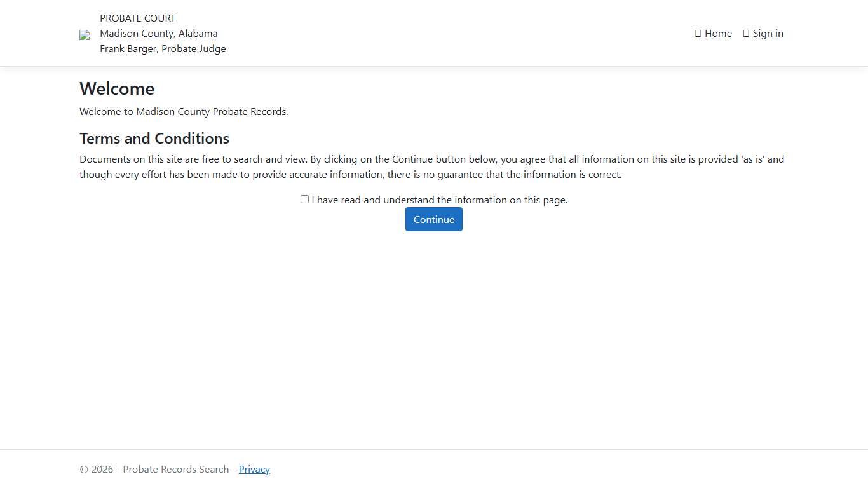Image resolution: width=868 pixels, height=488 pixels.
Task: Click the checkbox label text to toggle agreement
Action: click(440, 200)
